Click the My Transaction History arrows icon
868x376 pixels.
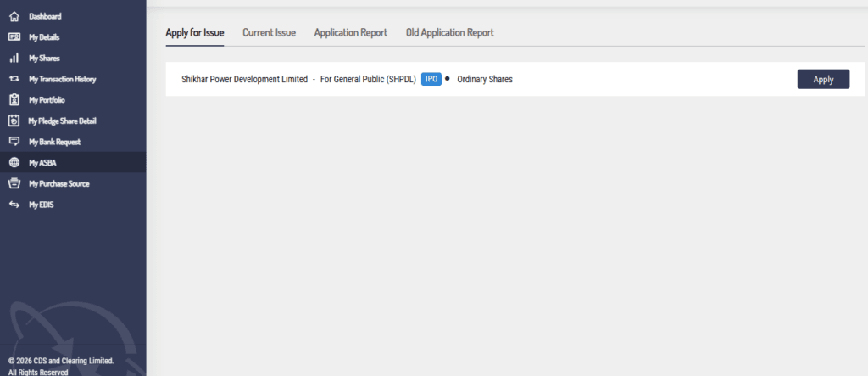[x=14, y=79]
